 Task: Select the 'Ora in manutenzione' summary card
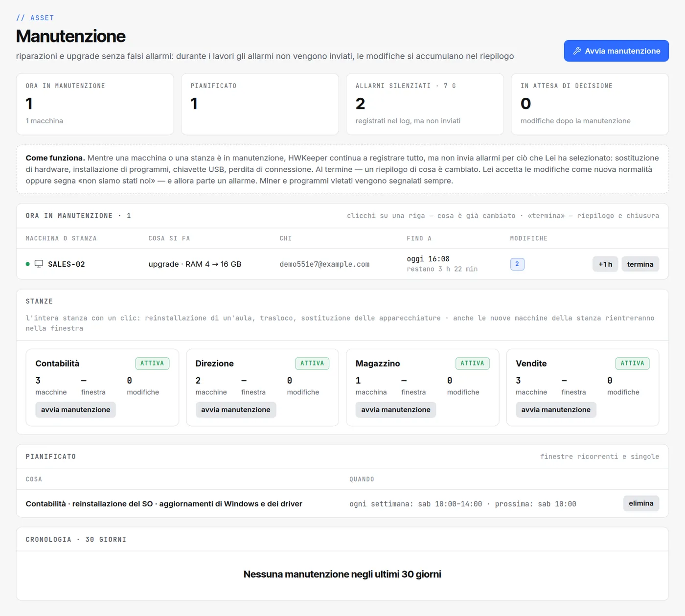95,104
